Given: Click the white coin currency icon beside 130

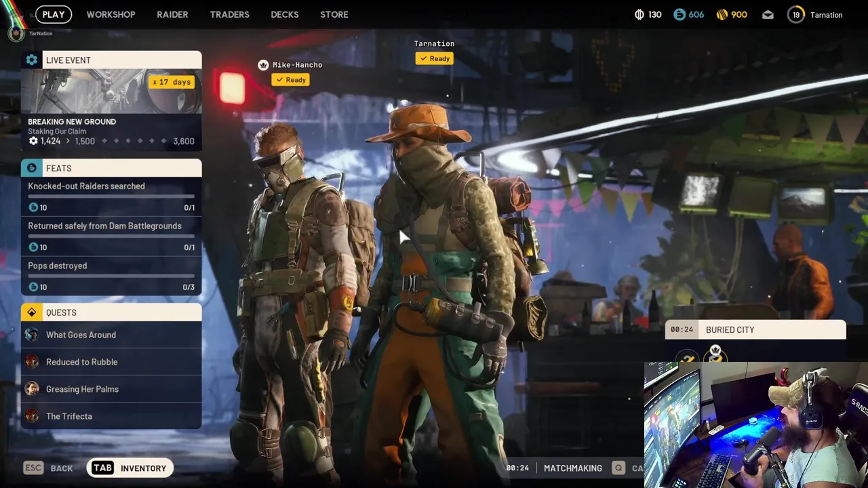Looking at the screenshot, I should click(639, 15).
